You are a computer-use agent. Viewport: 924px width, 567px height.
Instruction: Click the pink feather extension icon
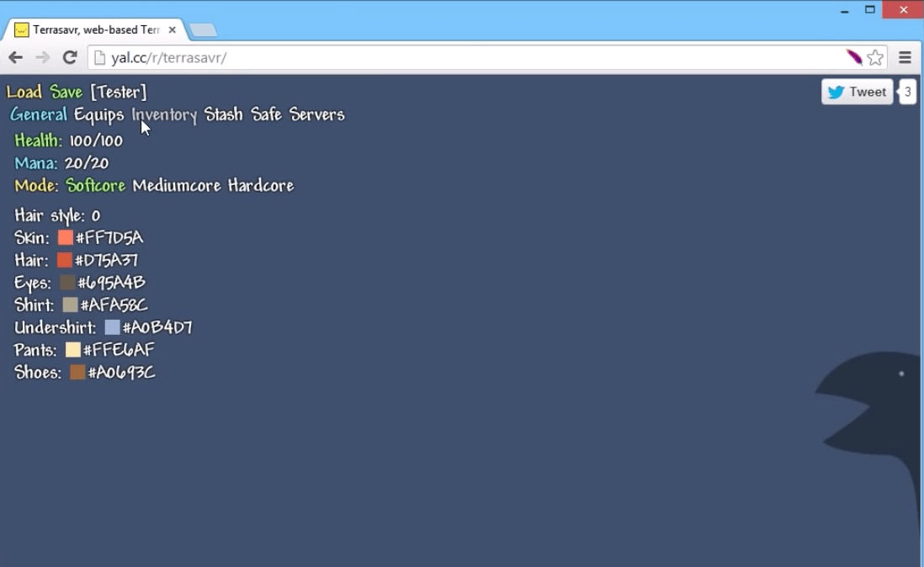pos(854,57)
